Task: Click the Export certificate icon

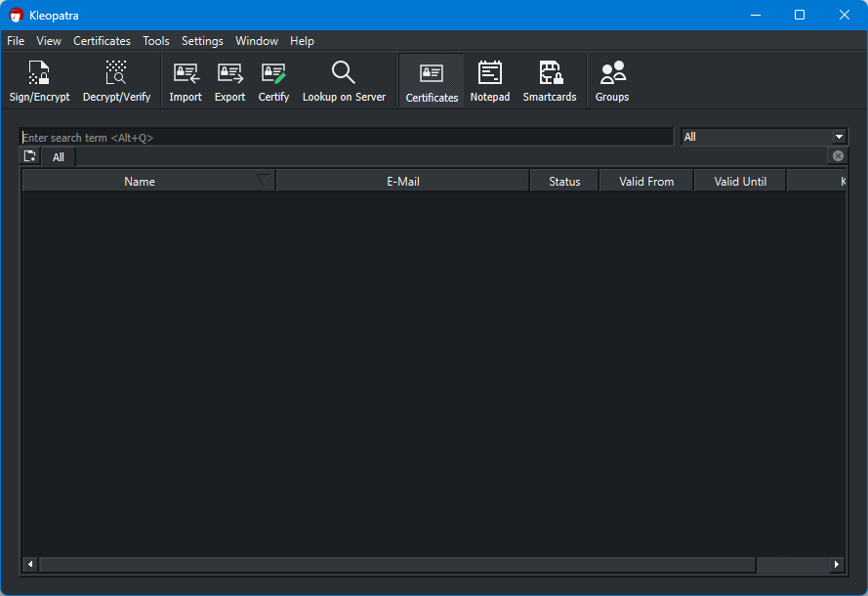Action: click(229, 81)
